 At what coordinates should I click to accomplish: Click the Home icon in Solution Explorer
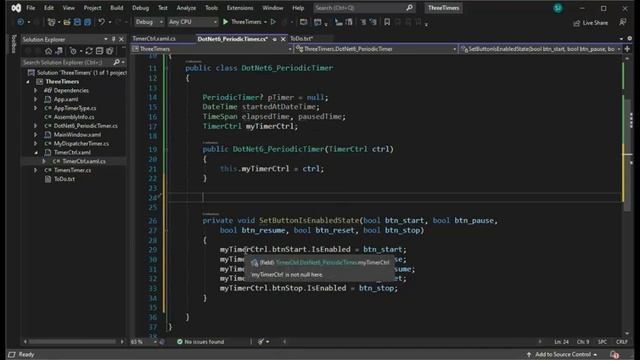tap(49, 51)
